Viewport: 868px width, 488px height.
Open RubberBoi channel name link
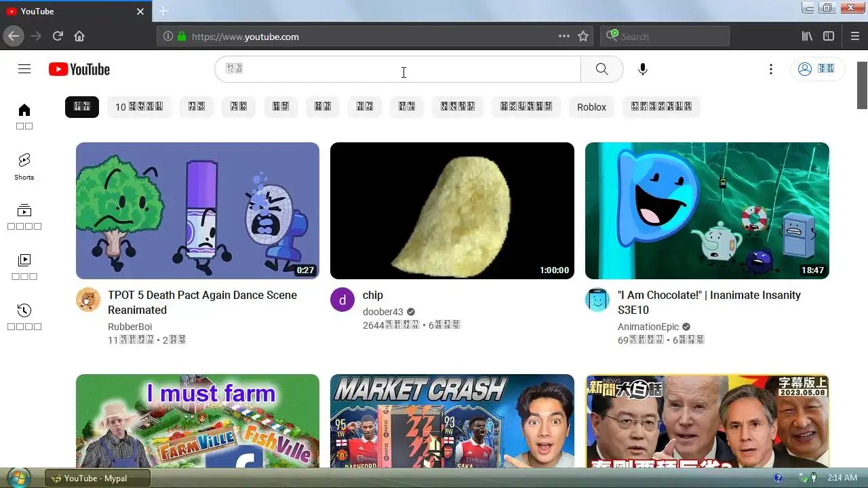pos(130,327)
